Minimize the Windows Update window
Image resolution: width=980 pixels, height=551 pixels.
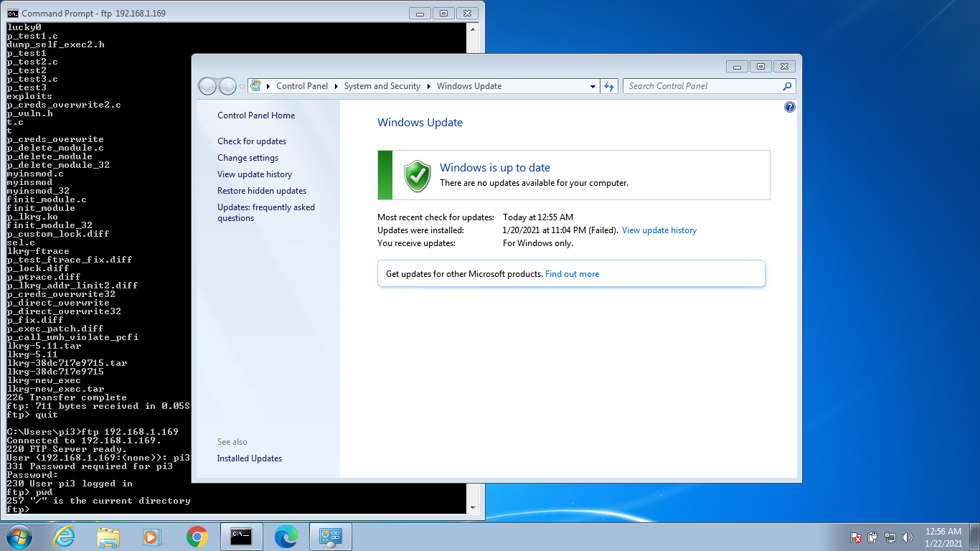pos(737,67)
